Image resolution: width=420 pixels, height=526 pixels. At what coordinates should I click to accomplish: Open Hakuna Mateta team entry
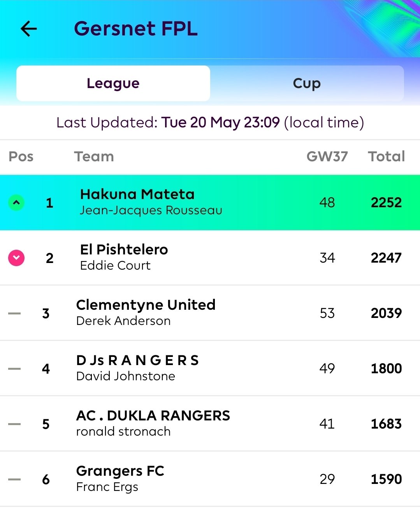210,202
